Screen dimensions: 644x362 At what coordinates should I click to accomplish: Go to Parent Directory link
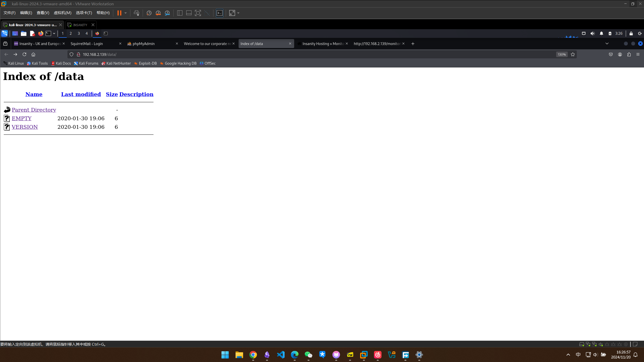point(34,110)
